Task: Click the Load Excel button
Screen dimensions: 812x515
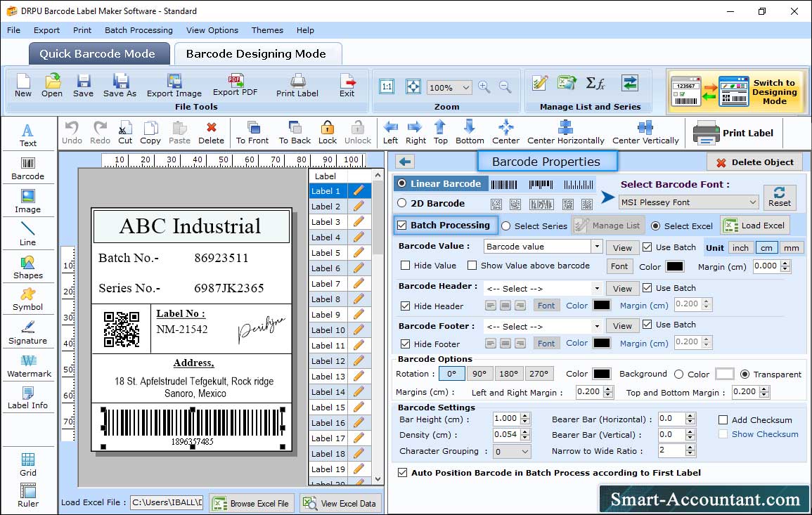Action: (x=754, y=226)
